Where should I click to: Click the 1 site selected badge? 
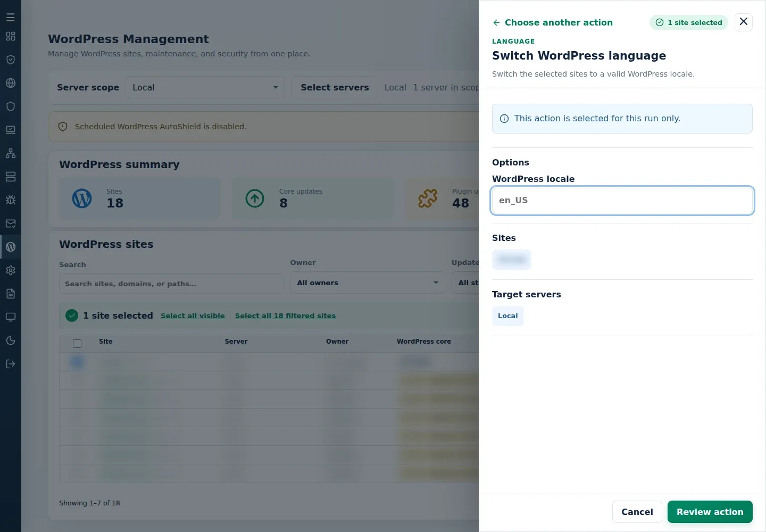[689, 22]
